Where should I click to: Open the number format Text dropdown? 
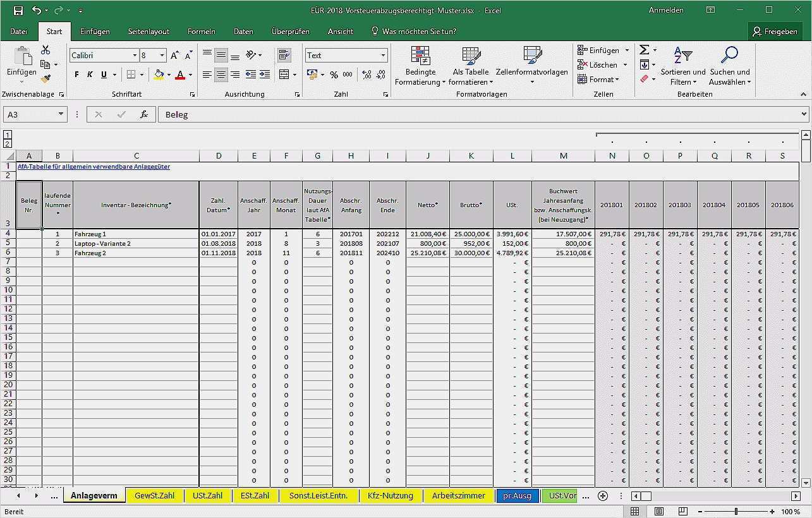pos(383,56)
